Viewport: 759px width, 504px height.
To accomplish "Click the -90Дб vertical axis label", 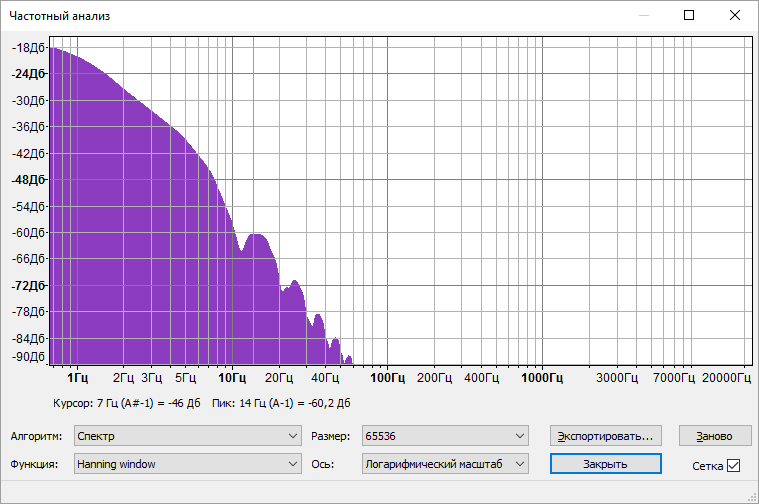I will point(28,357).
